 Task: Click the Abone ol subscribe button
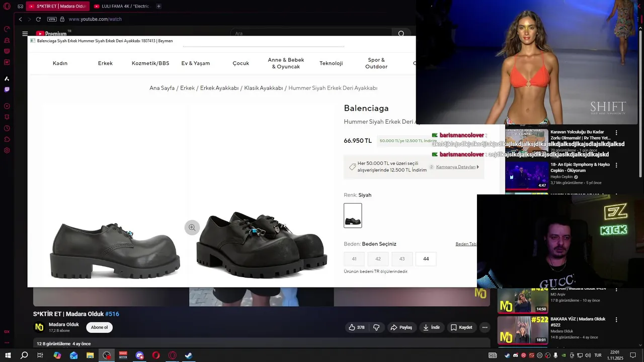99,327
